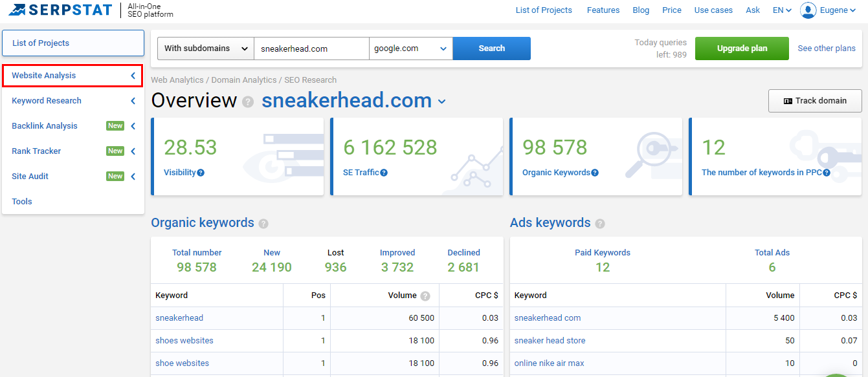Image resolution: width=868 pixels, height=377 pixels.
Task: Open Ask in top navigation
Action: click(x=753, y=10)
